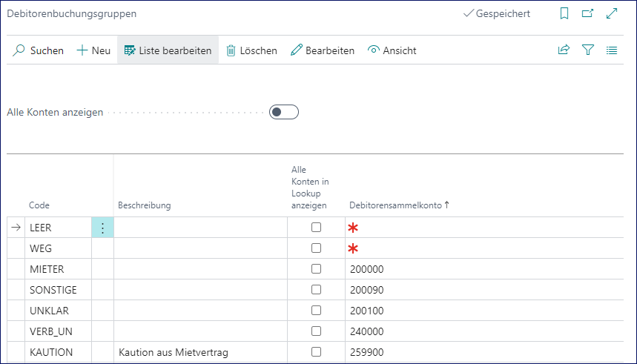Check the lookup checkbox for UNKLAR
The height and width of the screenshot is (364, 637).
click(x=316, y=310)
